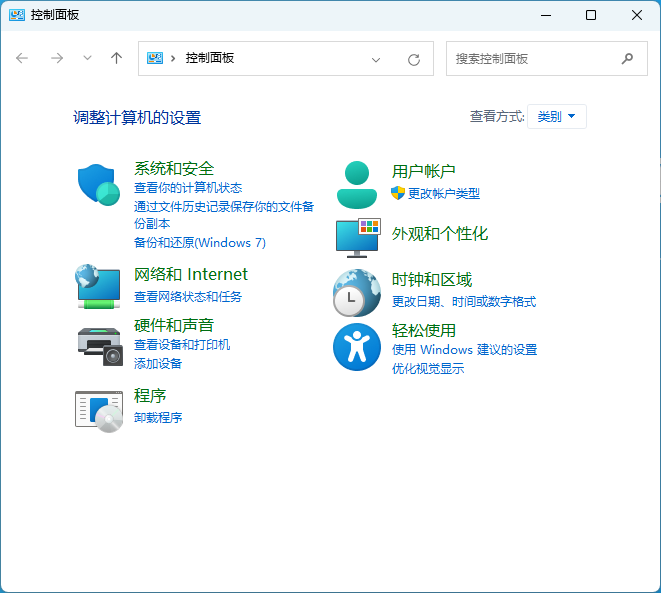Screen dimensions: 661x593
Task: Open 更改日期、时间或数字格式 link
Action: tap(464, 302)
